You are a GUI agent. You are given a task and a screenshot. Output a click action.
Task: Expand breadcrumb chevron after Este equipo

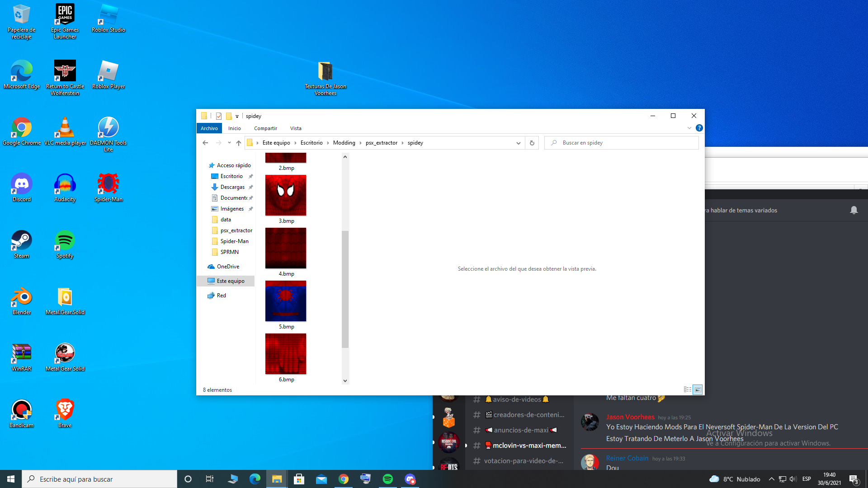[x=295, y=143]
